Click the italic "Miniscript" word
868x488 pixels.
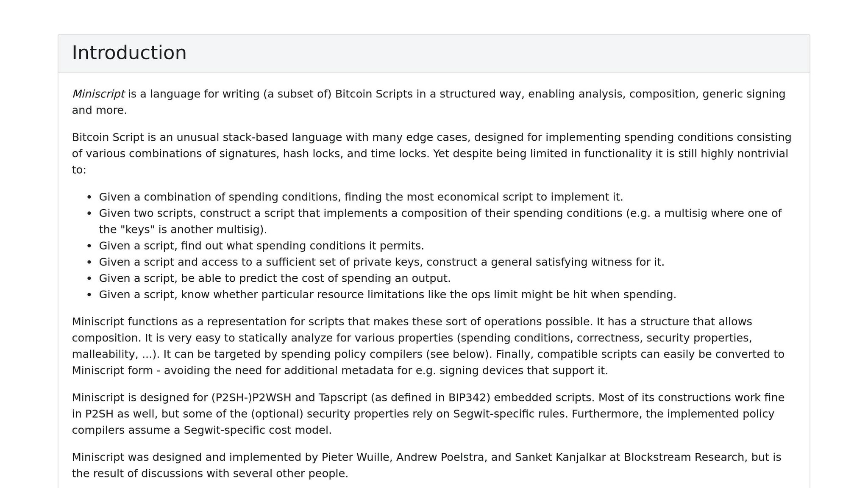pos(98,94)
